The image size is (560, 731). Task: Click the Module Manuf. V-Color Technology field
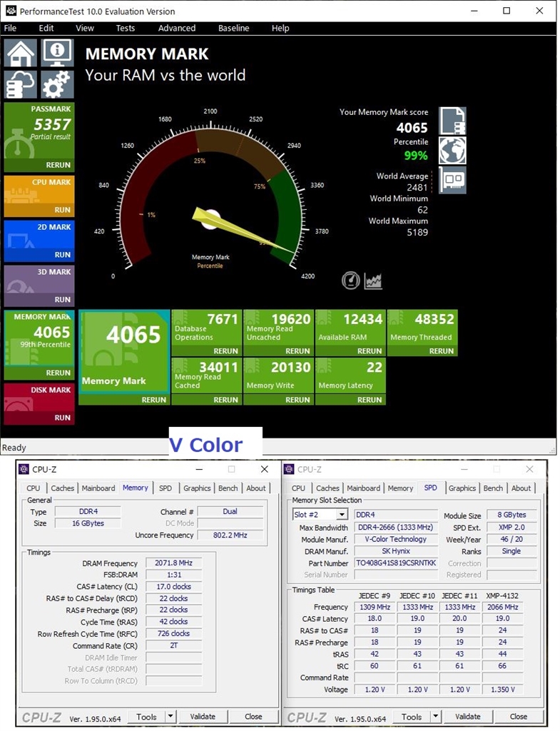pyautogui.click(x=397, y=539)
